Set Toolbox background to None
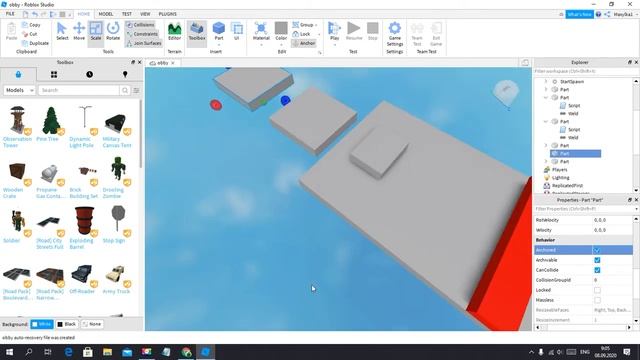 pos(91,324)
